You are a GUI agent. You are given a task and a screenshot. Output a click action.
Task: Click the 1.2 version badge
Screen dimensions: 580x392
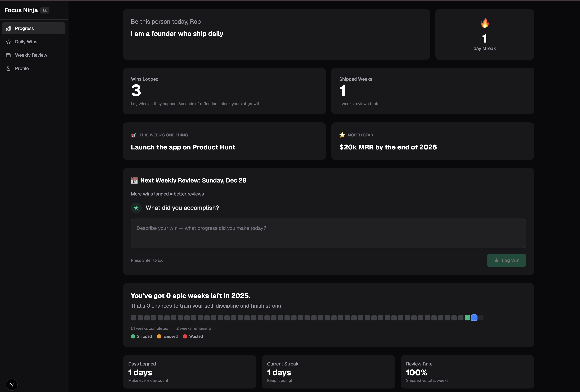45,10
